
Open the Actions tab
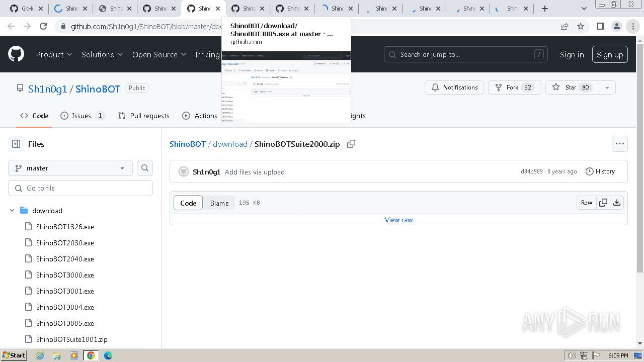point(200,116)
